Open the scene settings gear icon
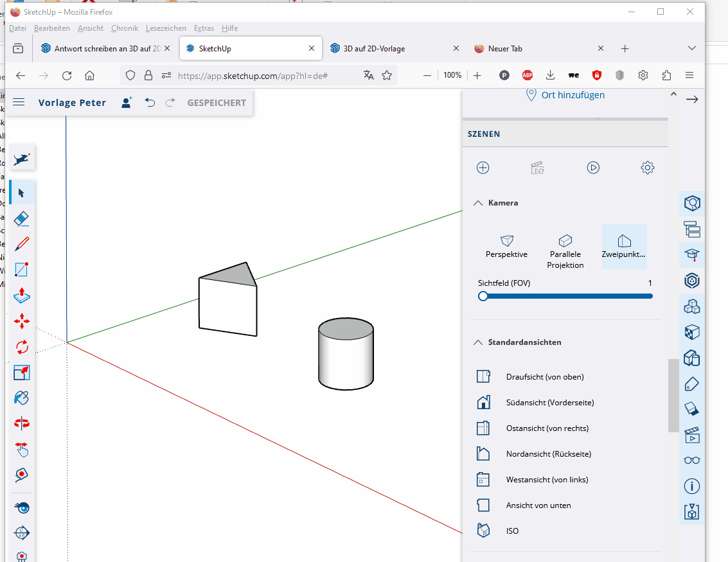This screenshot has width=728, height=562. click(647, 168)
